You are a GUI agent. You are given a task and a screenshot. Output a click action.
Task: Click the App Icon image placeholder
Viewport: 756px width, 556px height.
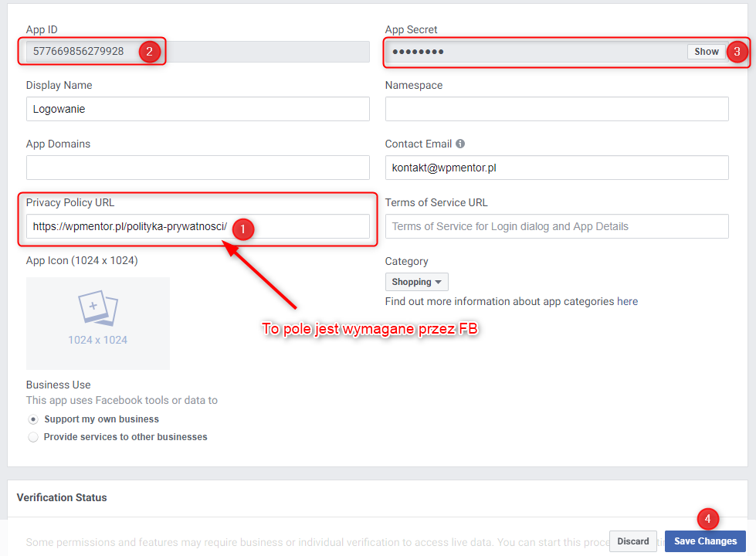click(97, 323)
